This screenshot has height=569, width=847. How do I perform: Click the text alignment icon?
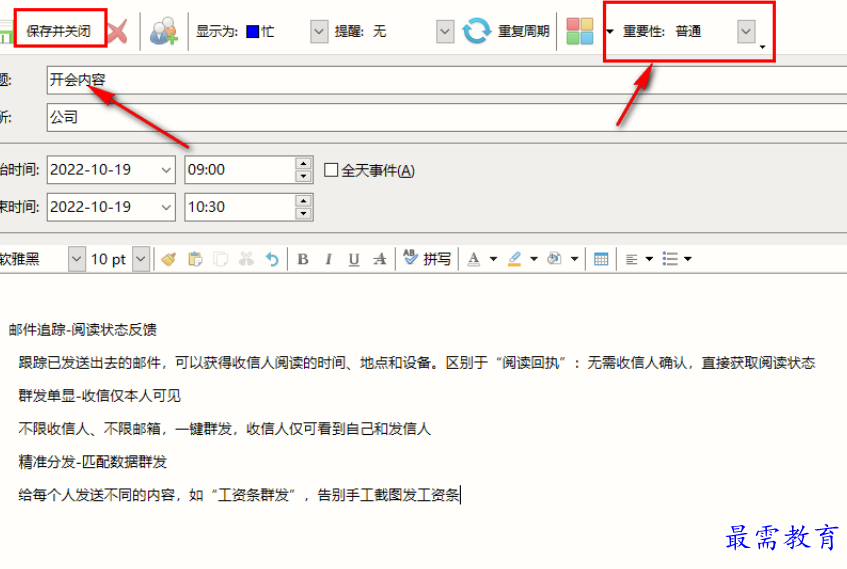631,260
